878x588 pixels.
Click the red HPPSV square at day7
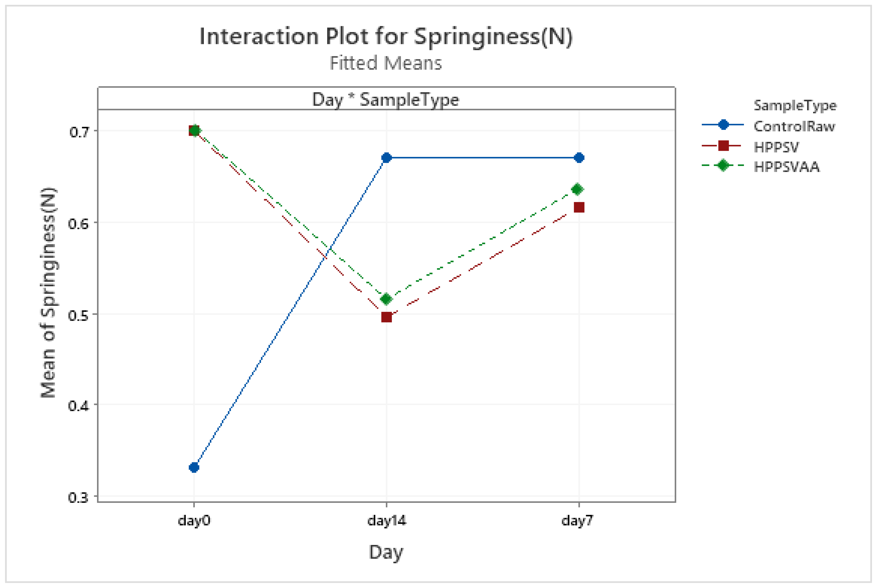[579, 207]
